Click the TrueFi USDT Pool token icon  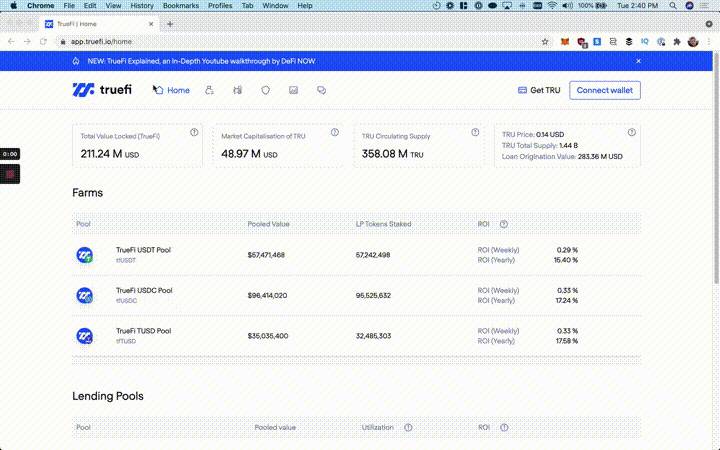point(84,255)
